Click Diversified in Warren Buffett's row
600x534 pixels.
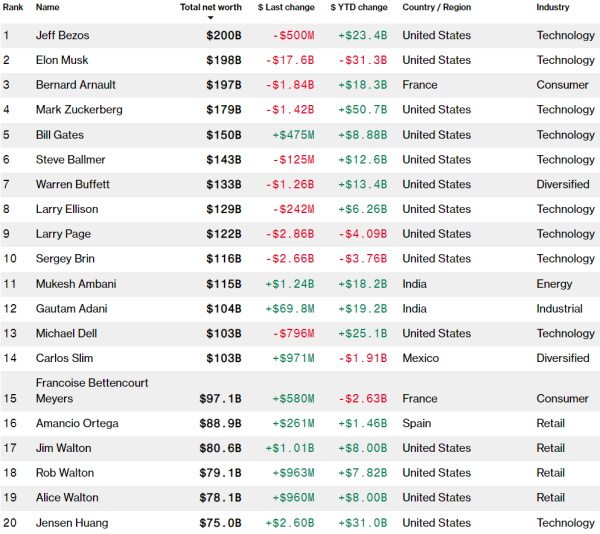pos(563,184)
